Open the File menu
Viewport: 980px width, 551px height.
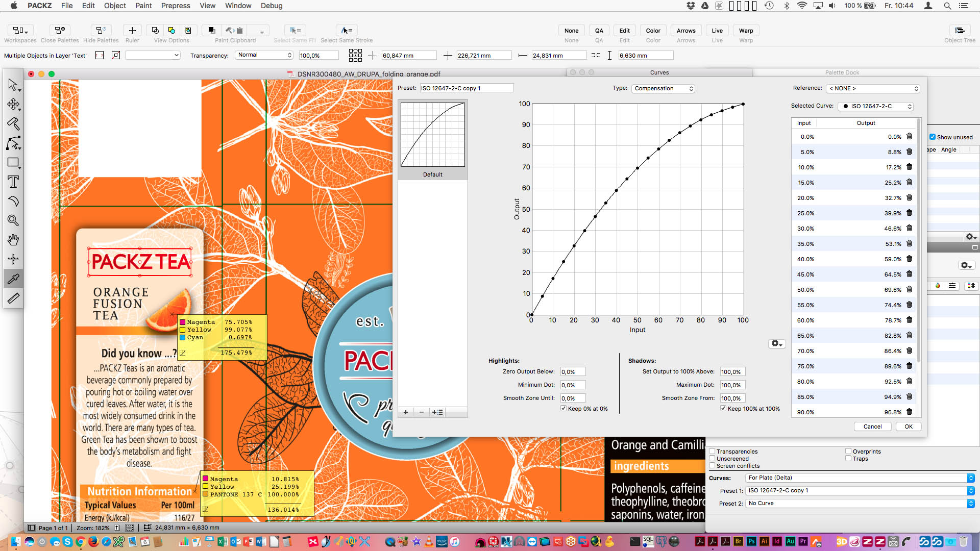tap(67, 6)
